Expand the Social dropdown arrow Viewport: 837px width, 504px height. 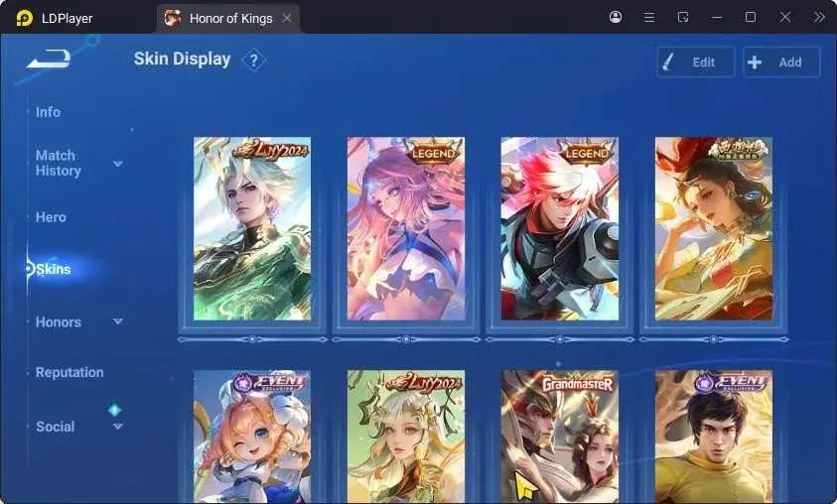(x=118, y=427)
